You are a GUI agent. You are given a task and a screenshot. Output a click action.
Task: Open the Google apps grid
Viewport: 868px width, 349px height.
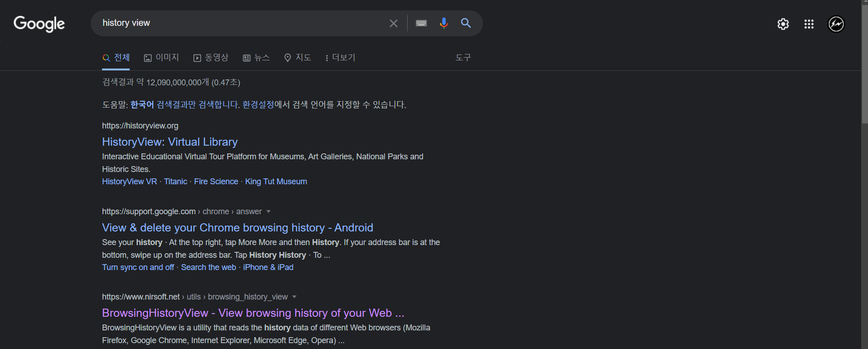[809, 24]
